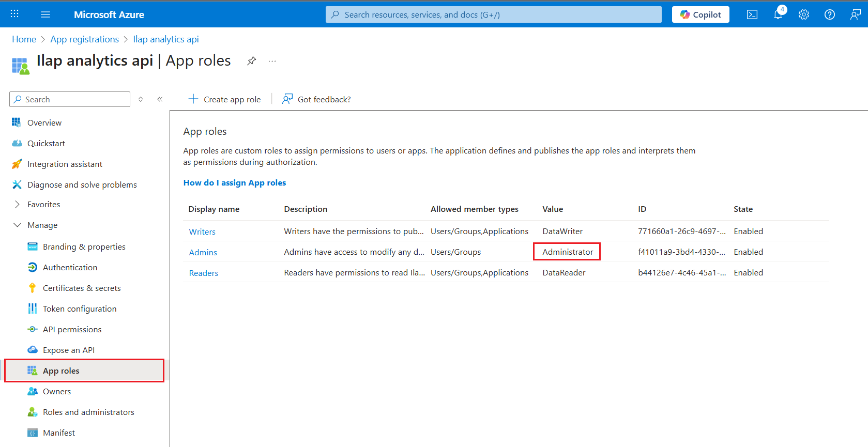Open Cloud Shell from the top bar
868x447 pixels.
pyautogui.click(x=752, y=14)
